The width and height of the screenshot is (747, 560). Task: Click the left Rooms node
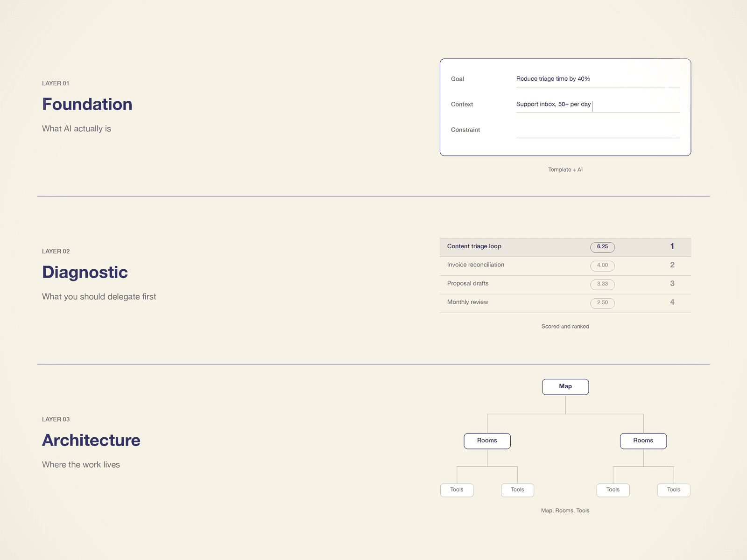487,441
